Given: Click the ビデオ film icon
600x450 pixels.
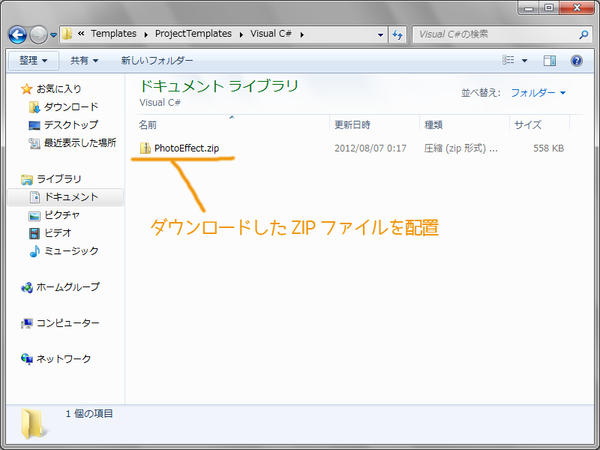Looking at the screenshot, I should point(34,233).
